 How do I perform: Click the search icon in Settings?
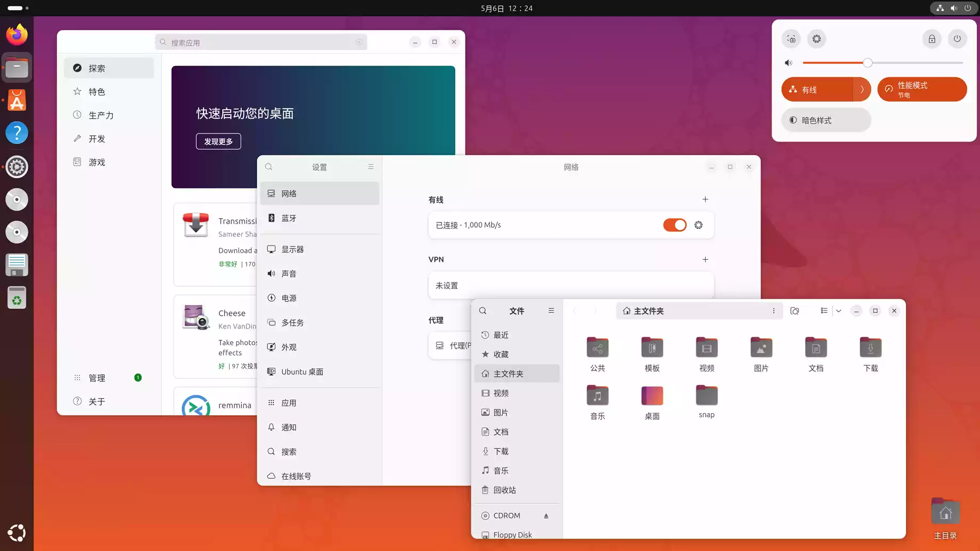coord(269,167)
